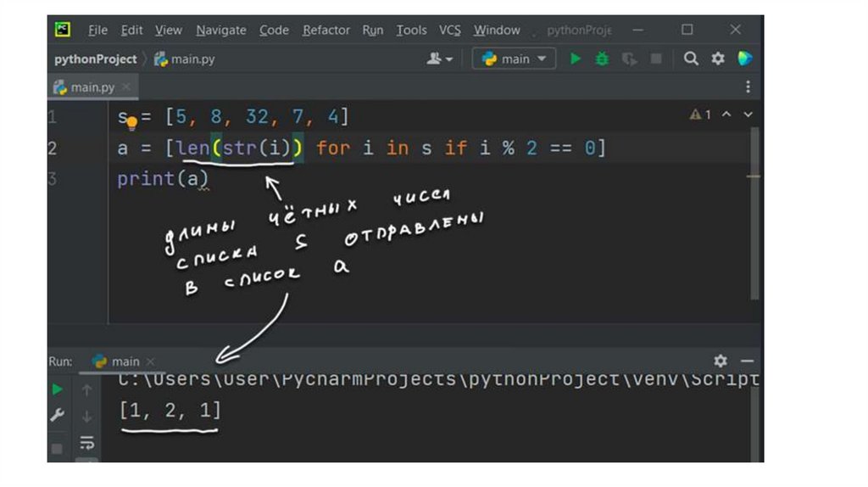Image resolution: width=868 pixels, height=487 pixels.
Task: Click the list [5, 8, 32, 7, 4]
Action: [x=258, y=116]
